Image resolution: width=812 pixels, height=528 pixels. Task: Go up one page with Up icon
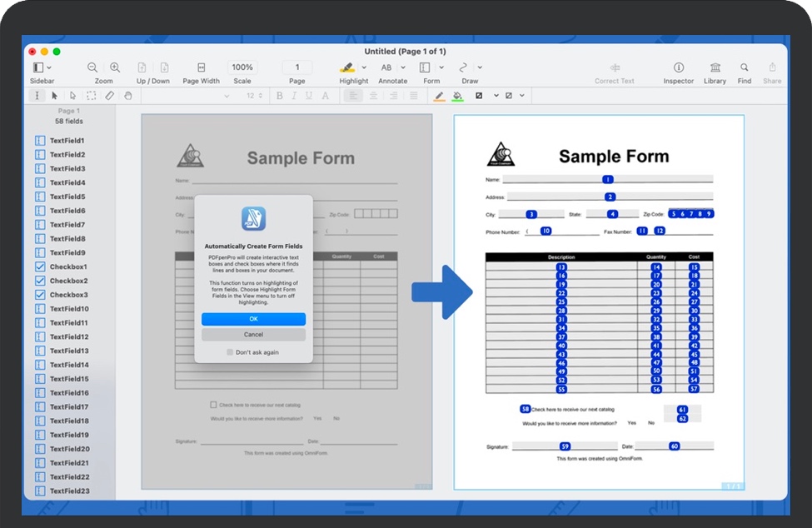pyautogui.click(x=142, y=67)
